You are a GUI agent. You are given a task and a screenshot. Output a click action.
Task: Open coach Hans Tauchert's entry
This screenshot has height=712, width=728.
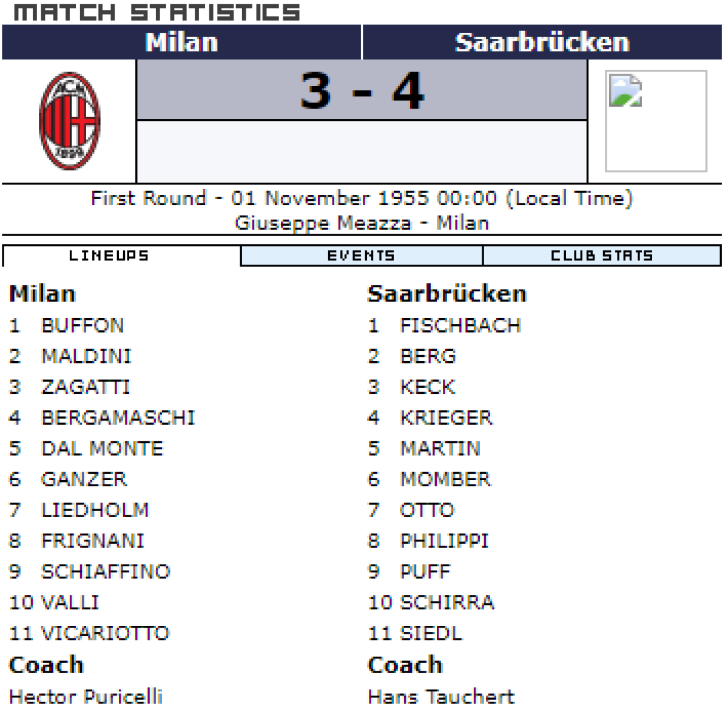pyautogui.click(x=441, y=696)
